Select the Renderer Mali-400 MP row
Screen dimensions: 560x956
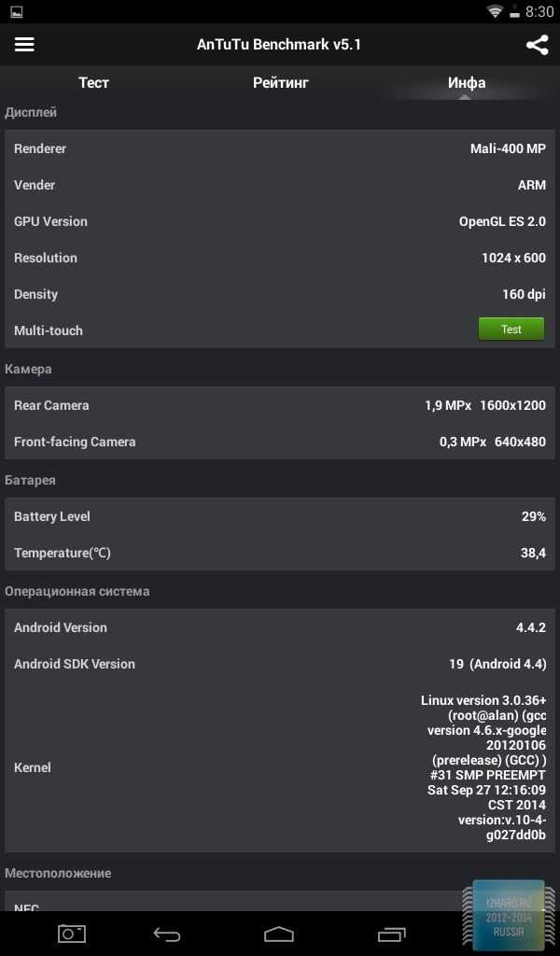tap(280, 148)
